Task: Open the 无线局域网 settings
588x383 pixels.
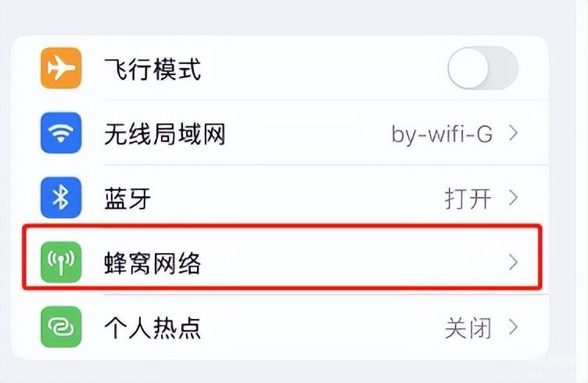Action: (165, 134)
